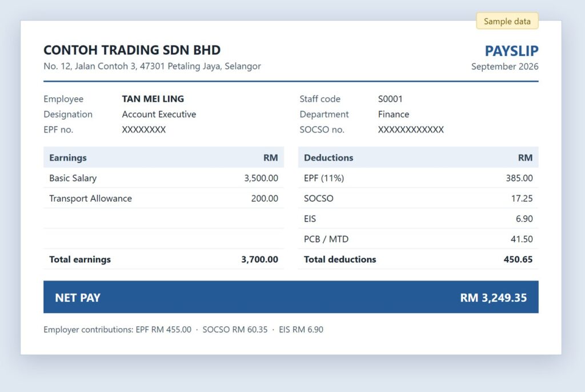
Task: Click employer EIS contribution RM 6.90
Action: point(301,330)
